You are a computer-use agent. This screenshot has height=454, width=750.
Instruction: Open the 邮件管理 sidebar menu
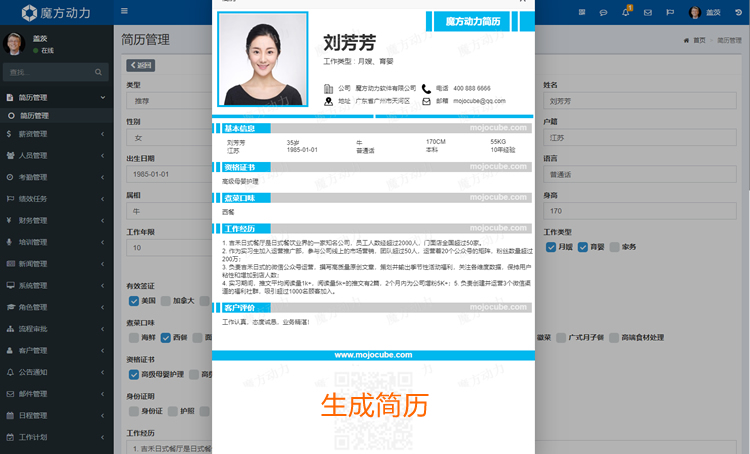click(56, 394)
